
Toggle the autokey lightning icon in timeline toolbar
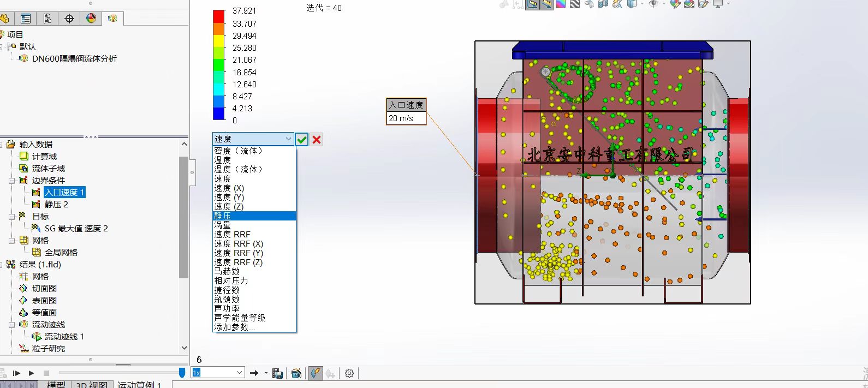click(x=316, y=373)
